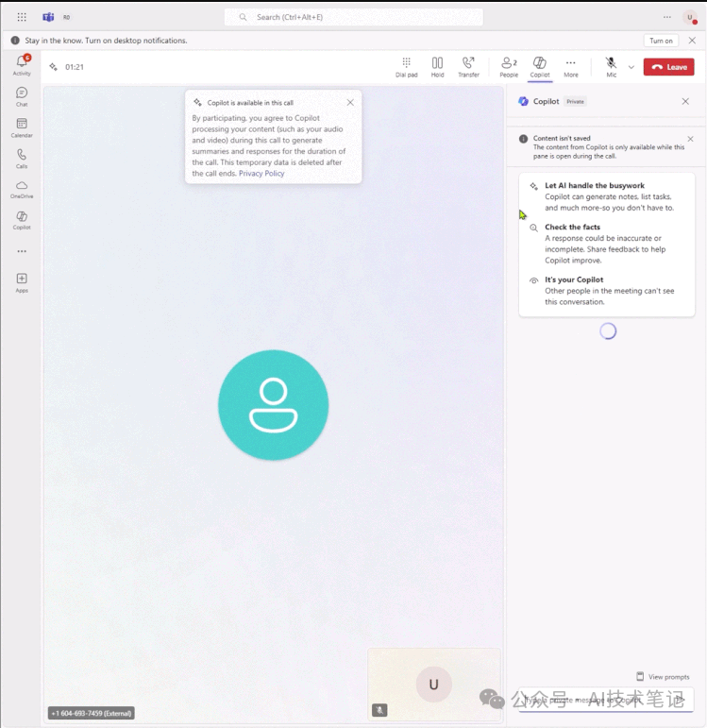707x728 pixels.
Task: Click the self-view thumbnail with U avatar
Action: (434, 685)
